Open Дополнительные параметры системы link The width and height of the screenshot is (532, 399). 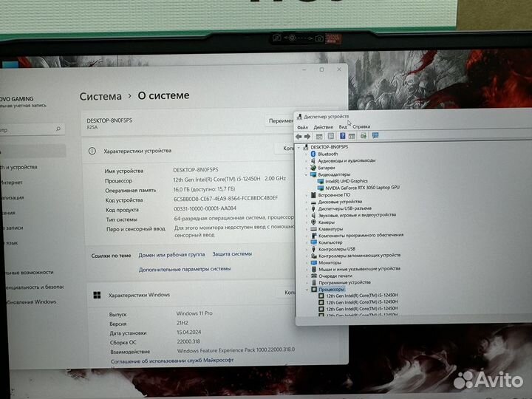point(185,269)
